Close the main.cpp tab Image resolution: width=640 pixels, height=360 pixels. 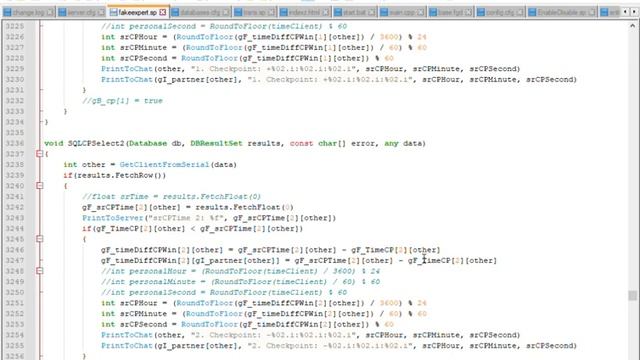[420, 12]
